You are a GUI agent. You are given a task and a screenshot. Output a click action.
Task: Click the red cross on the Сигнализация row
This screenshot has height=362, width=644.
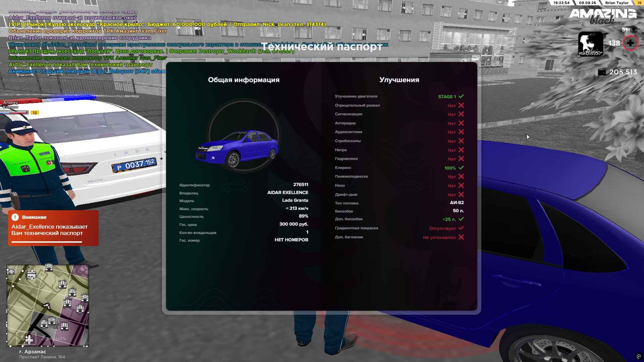pos(461,114)
